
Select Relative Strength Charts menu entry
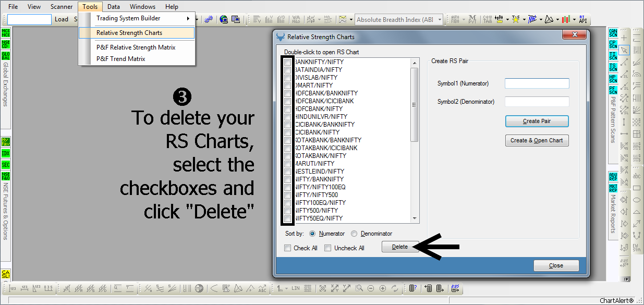[x=137, y=33]
